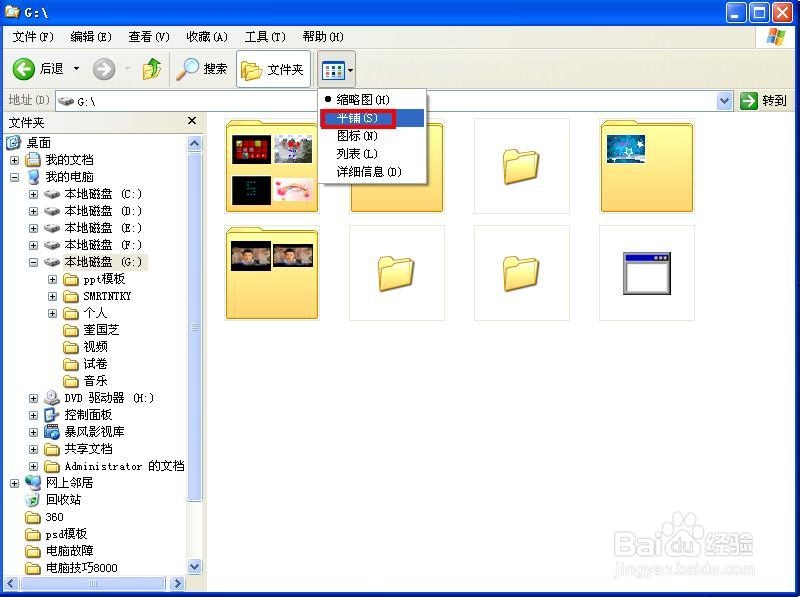Select 本地磁盘 (D:) drive icon

click(x=52, y=211)
